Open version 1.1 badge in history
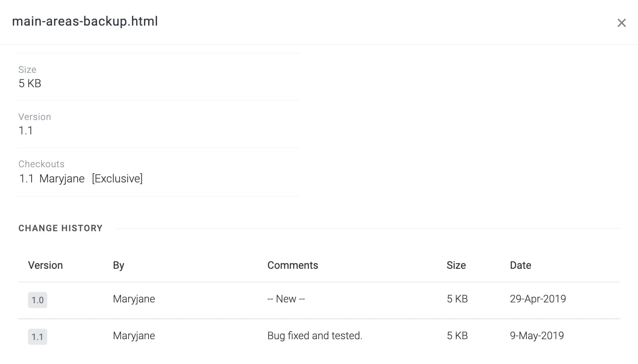This screenshot has width=638, height=364. (x=38, y=337)
